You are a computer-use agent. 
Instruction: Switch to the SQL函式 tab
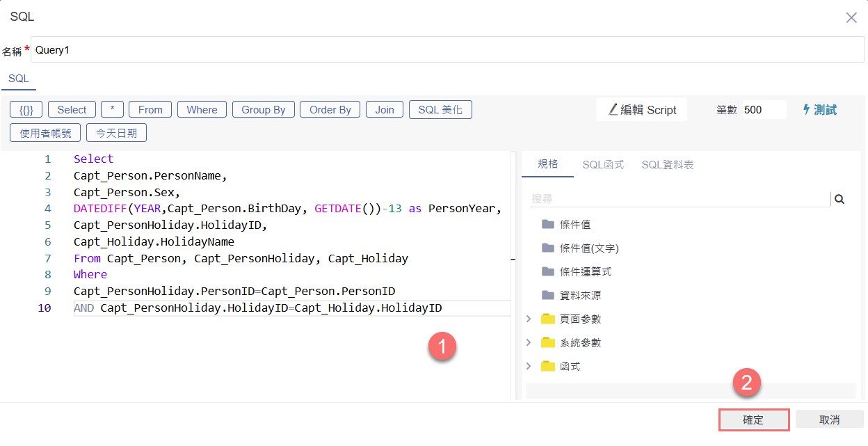(603, 165)
